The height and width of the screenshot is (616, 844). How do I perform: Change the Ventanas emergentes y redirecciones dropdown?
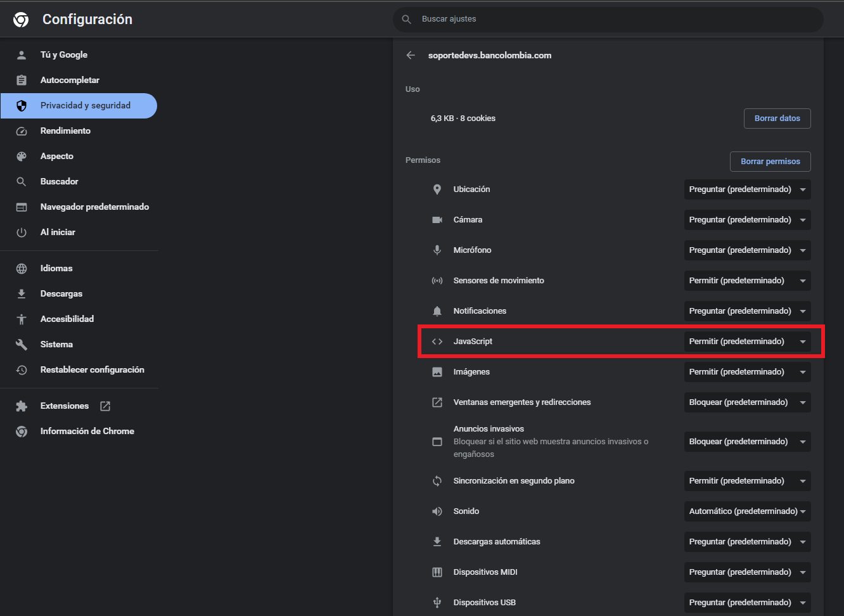(x=747, y=402)
